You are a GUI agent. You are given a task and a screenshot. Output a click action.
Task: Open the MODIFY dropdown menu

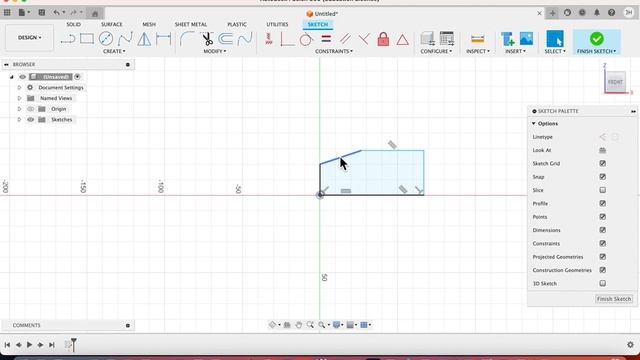point(215,51)
